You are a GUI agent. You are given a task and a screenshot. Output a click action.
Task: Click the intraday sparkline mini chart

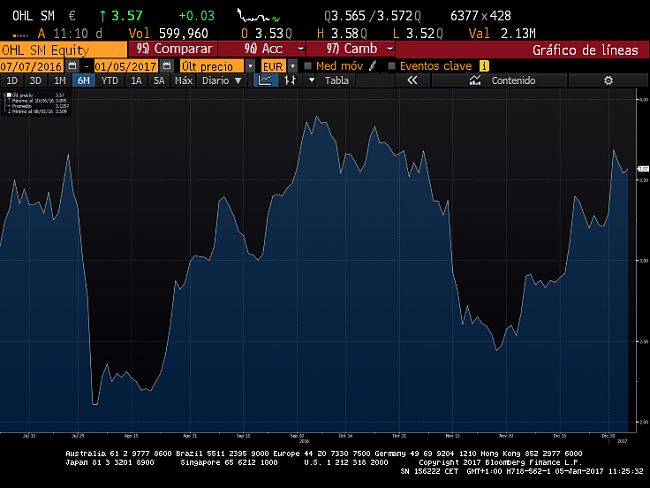(x=258, y=15)
